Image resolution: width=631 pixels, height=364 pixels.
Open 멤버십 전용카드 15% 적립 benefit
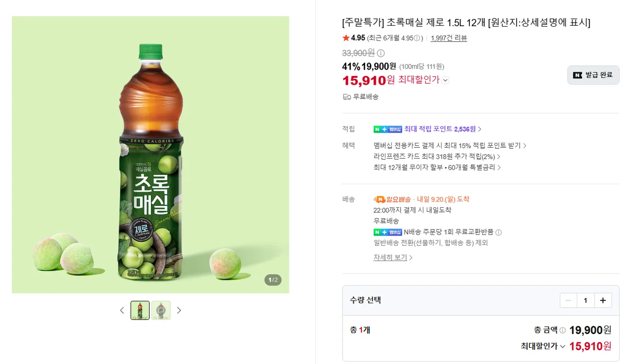point(450,146)
